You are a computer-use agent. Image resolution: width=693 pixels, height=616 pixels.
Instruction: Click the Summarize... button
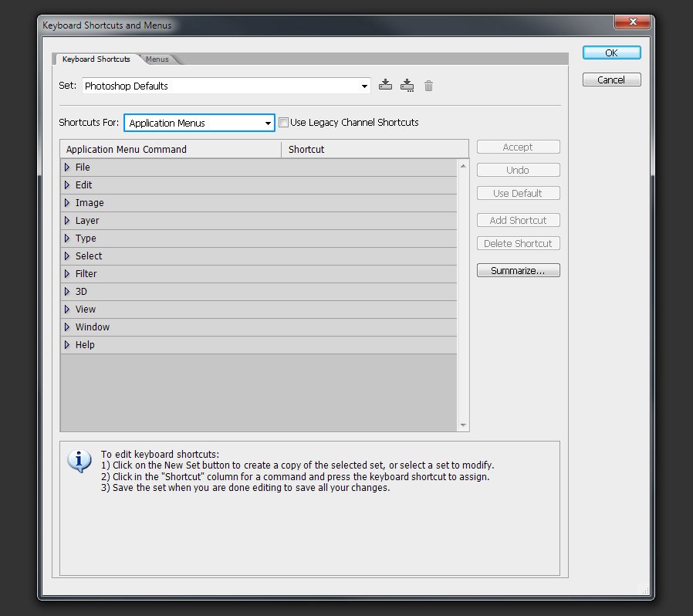519,270
